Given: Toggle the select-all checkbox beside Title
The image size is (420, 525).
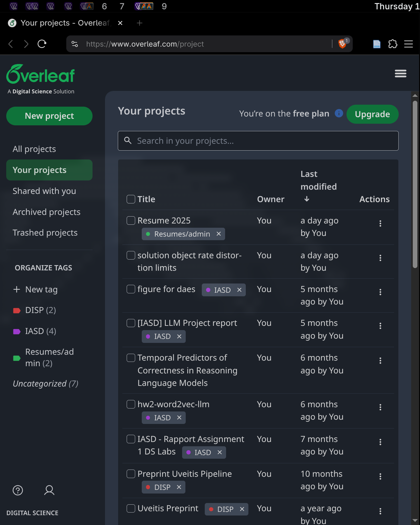Looking at the screenshot, I should [131, 199].
